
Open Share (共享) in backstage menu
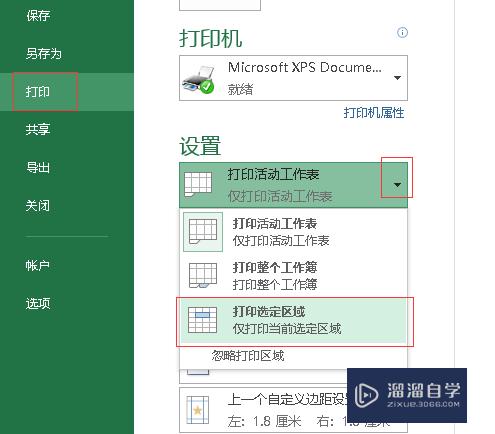[38, 129]
